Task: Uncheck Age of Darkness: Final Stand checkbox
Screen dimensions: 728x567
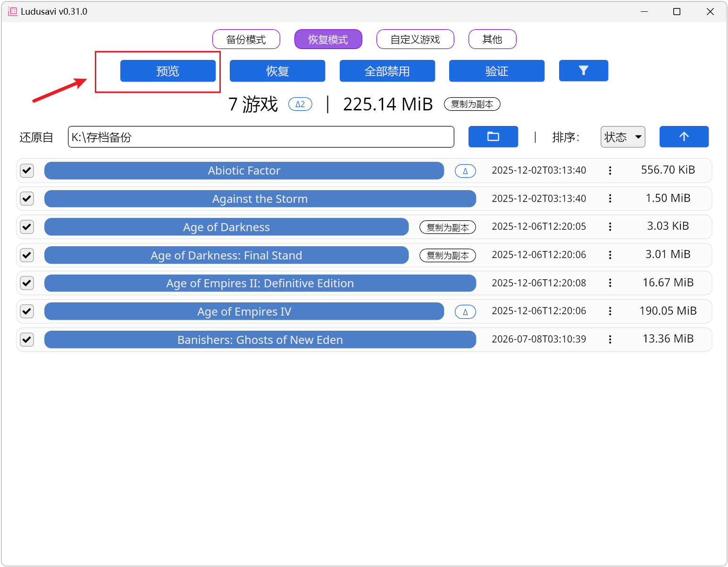Action: click(27, 255)
